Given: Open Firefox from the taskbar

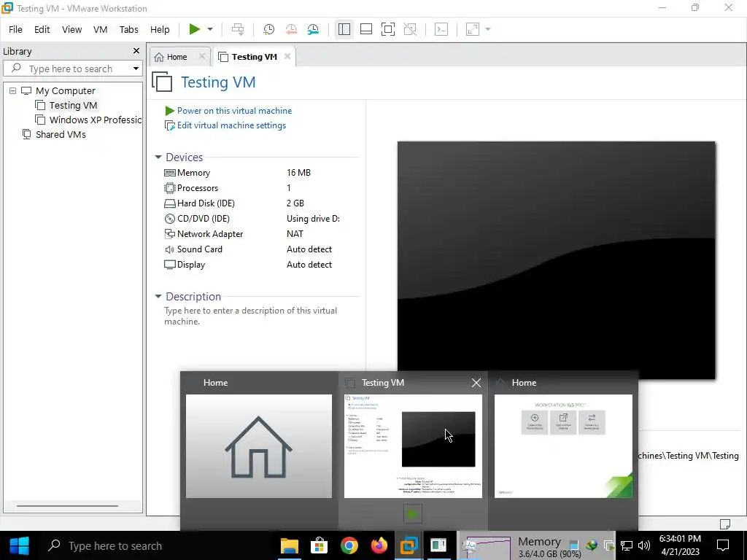Looking at the screenshot, I should (379, 545).
